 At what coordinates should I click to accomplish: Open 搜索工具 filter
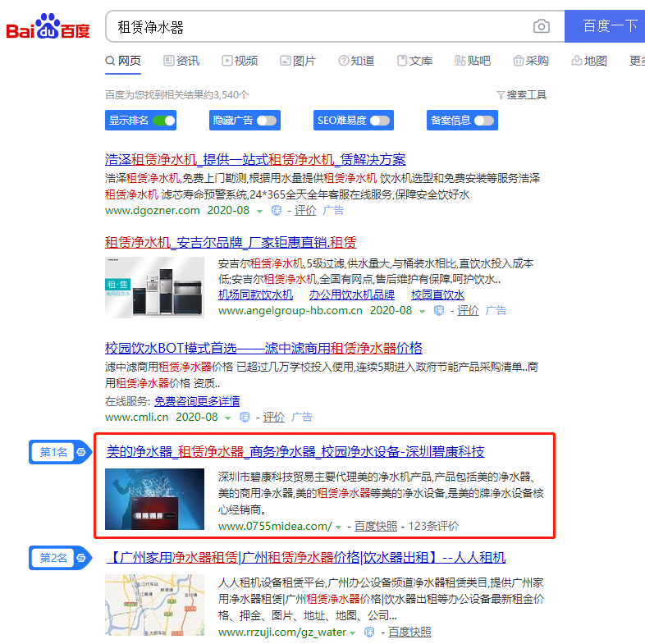click(x=522, y=95)
